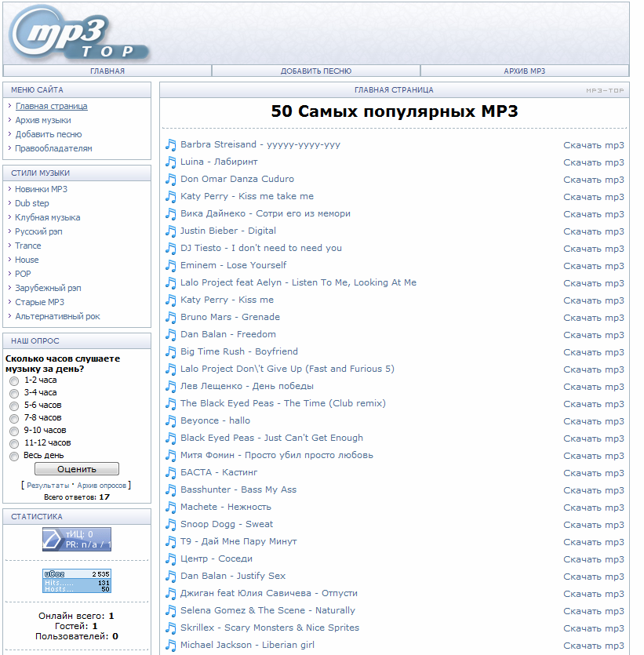
Task: Click note icon beside Лев Лещенко track
Action: pyautogui.click(x=170, y=387)
